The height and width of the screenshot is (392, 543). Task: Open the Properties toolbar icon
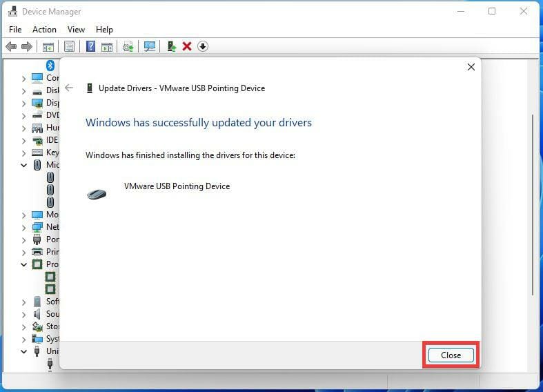pos(69,46)
